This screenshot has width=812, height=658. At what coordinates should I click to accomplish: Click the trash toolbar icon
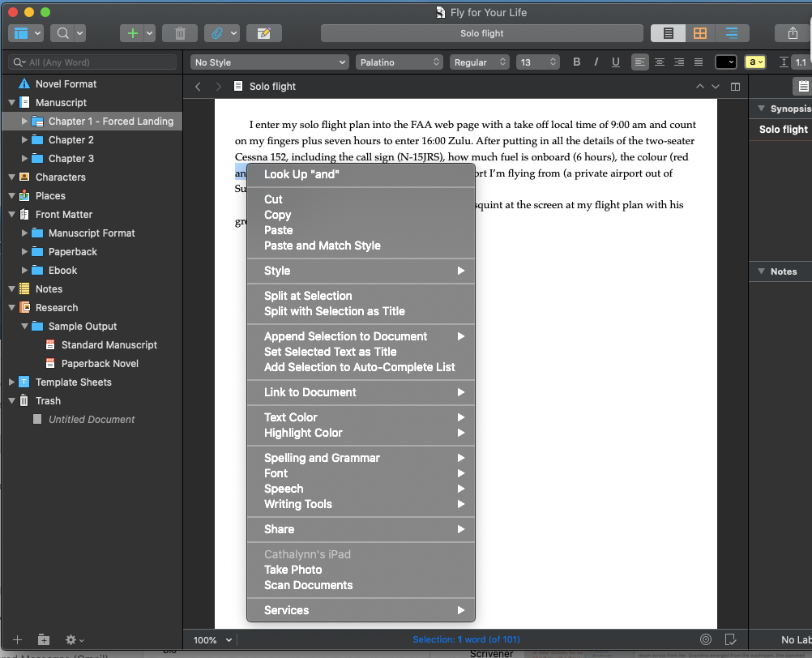(x=179, y=33)
